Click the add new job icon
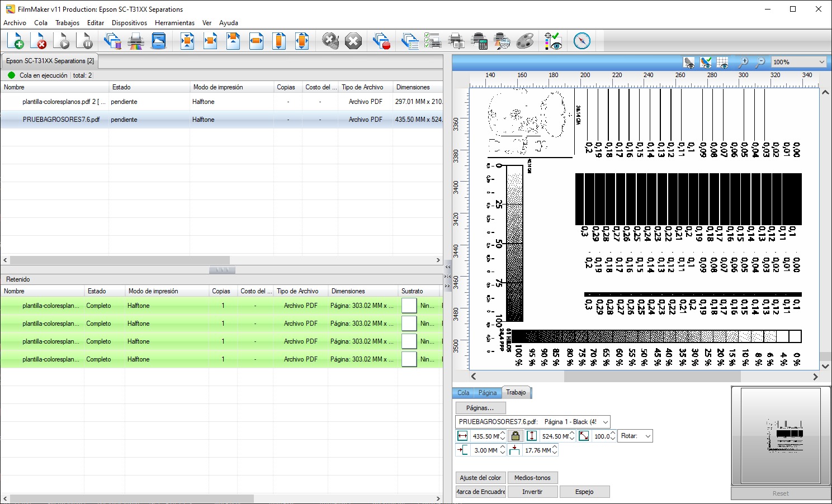Viewport: 832px width, 504px height. (x=16, y=41)
